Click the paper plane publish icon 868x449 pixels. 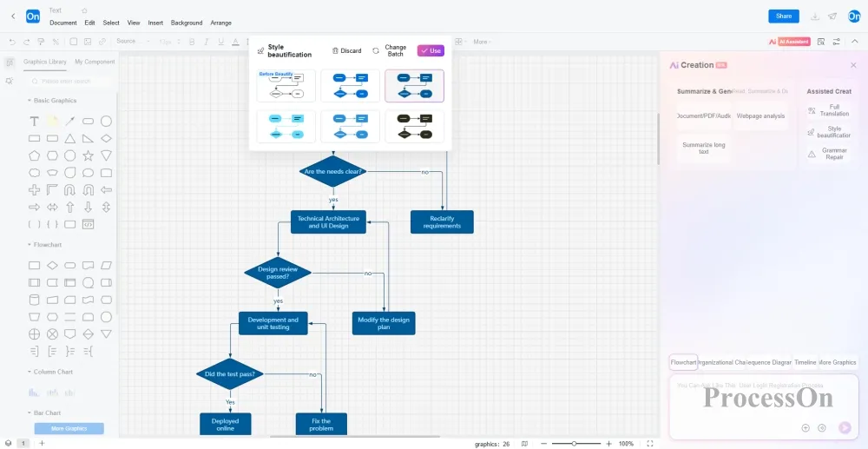[x=832, y=17]
